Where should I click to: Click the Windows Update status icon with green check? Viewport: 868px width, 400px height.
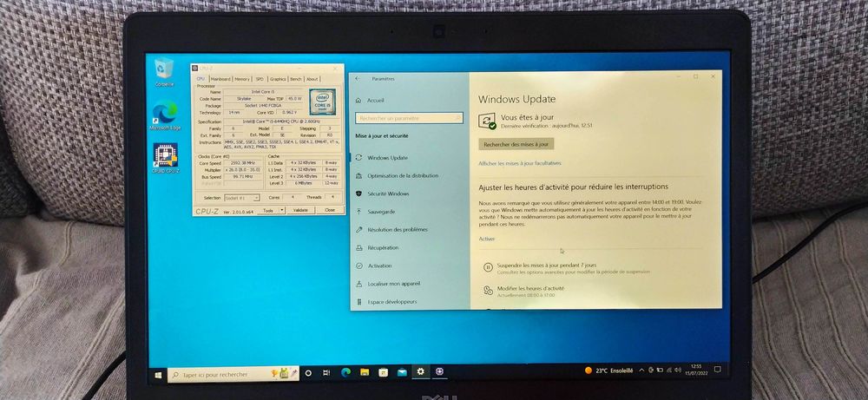point(488,121)
